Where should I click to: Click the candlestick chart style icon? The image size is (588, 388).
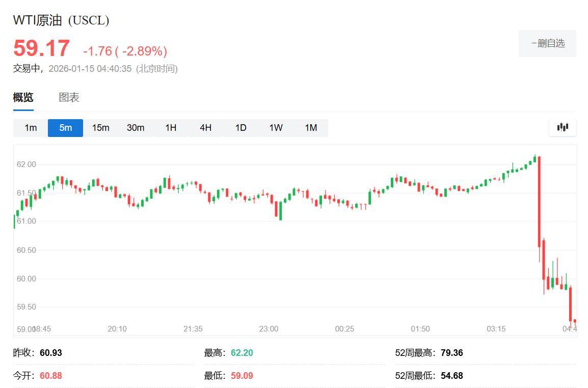click(x=562, y=128)
